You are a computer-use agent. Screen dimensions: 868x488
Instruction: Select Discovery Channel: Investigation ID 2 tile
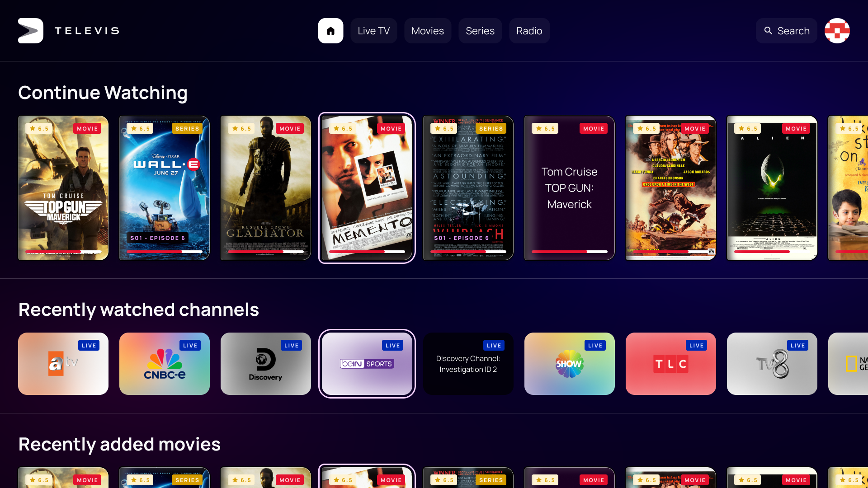[468, 364]
